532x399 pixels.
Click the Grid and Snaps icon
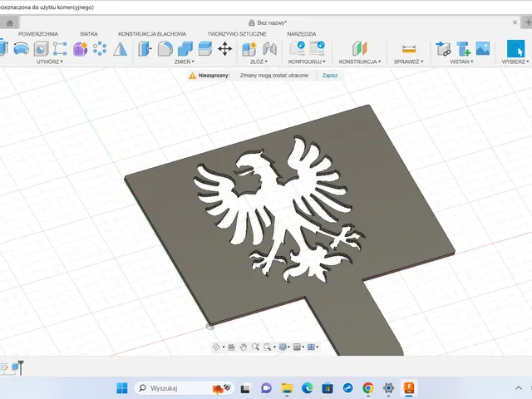coord(297,347)
